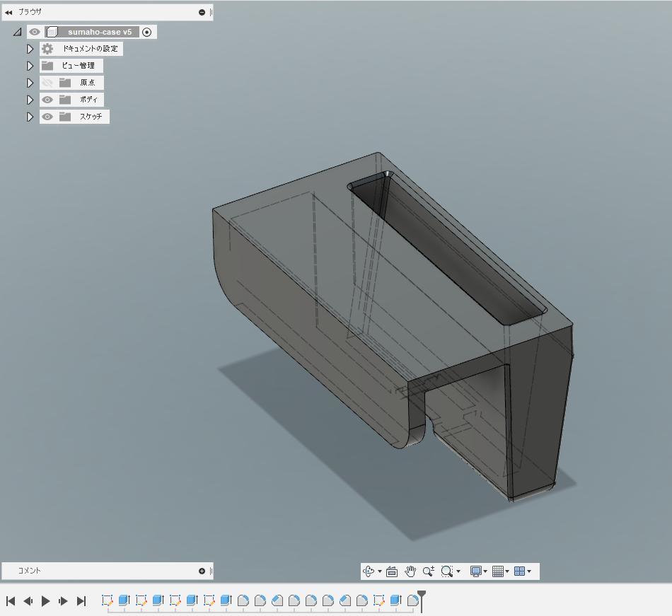Screen dimensions: 672x616
Task: Open the Display Settings dropdown arrow
Action: 485,571
